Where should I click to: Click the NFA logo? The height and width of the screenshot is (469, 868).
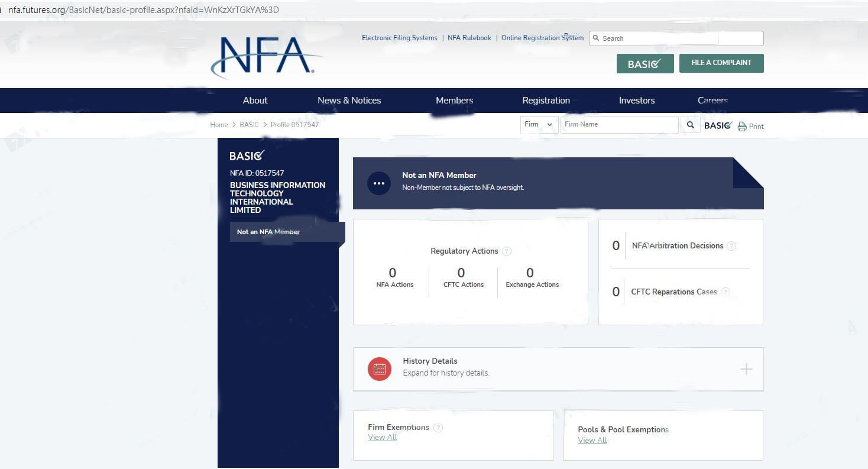coord(265,56)
